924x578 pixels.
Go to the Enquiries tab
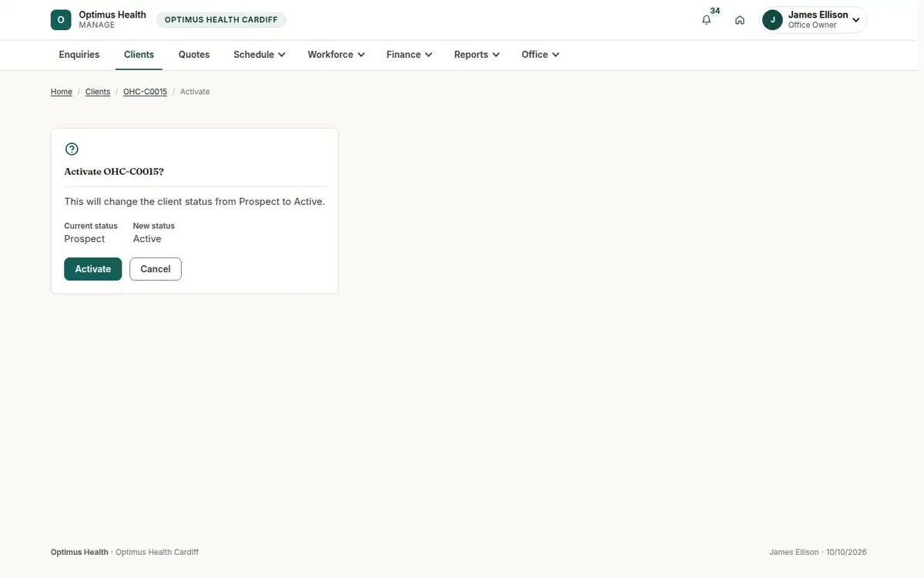79,55
